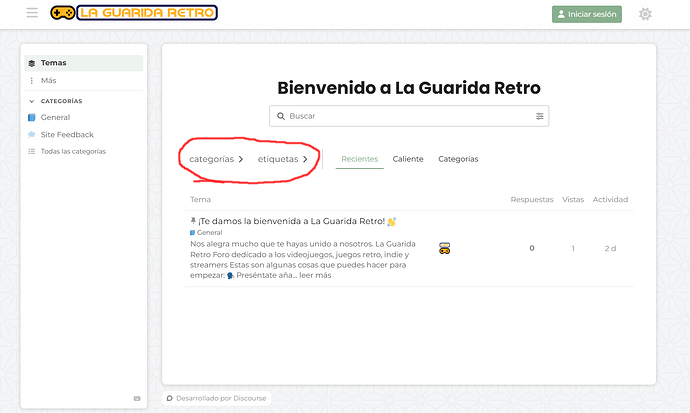Open Site Feedback category in sidebar
690x413 pixels.
tap(67, 135)
